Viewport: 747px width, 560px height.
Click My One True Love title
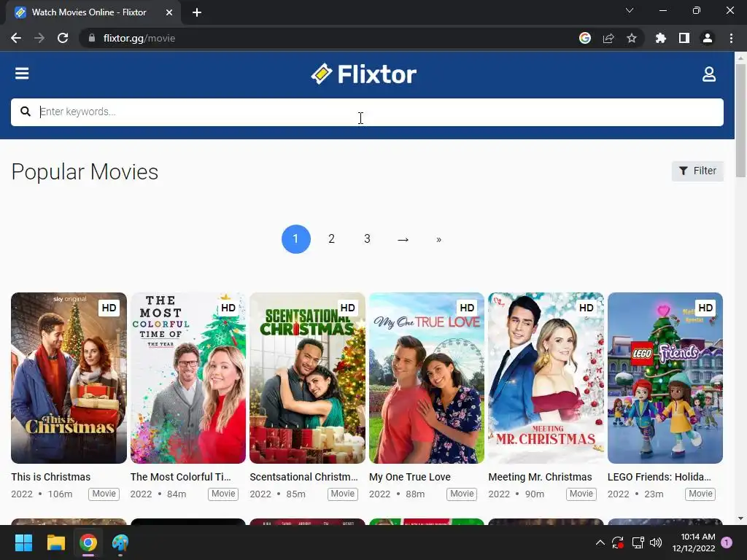tap(410, 477)
